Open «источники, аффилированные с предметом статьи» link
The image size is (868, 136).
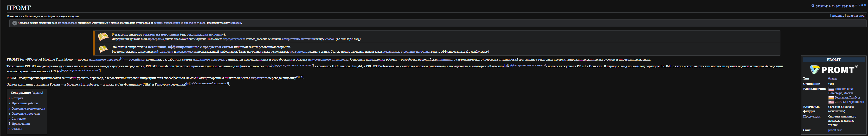[x=190, y=47]
